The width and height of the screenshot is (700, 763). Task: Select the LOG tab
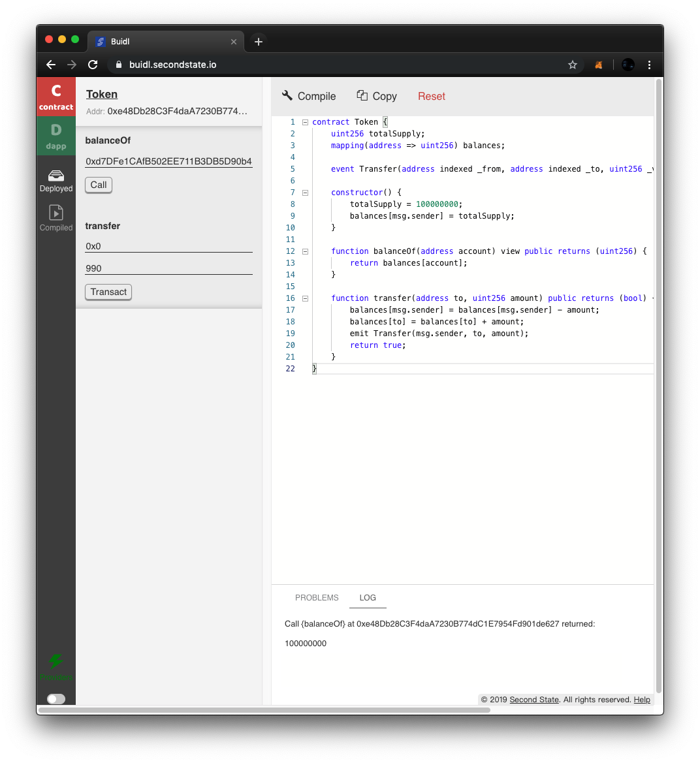click(368, 598)
